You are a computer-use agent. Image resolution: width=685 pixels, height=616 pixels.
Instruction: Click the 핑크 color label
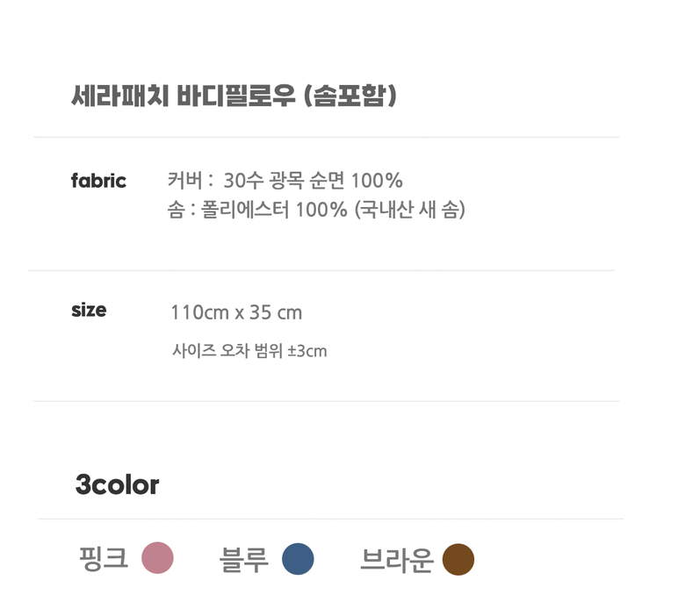[104, 558]
